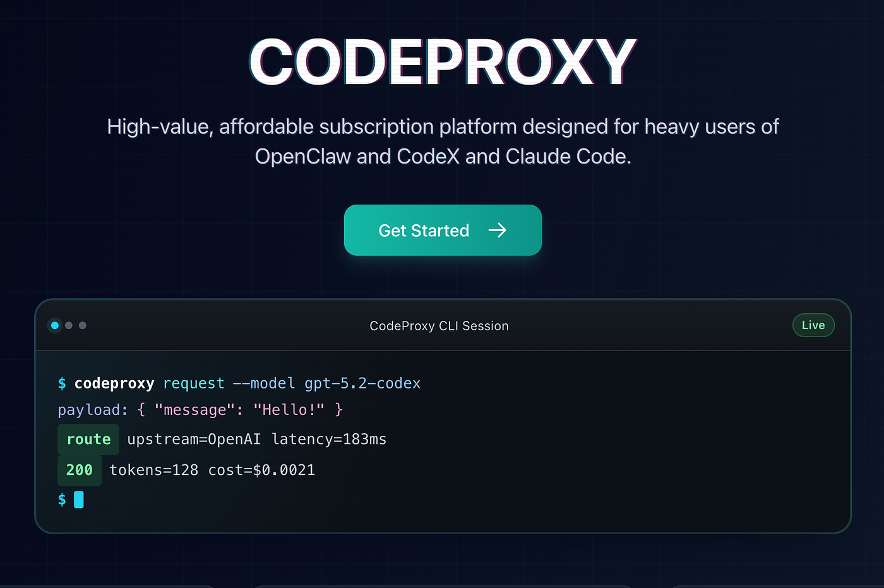The width and height of the screenshot is (884, 588).
Task: Click the arrow icon in Get Started
Action: coord(498,231)
